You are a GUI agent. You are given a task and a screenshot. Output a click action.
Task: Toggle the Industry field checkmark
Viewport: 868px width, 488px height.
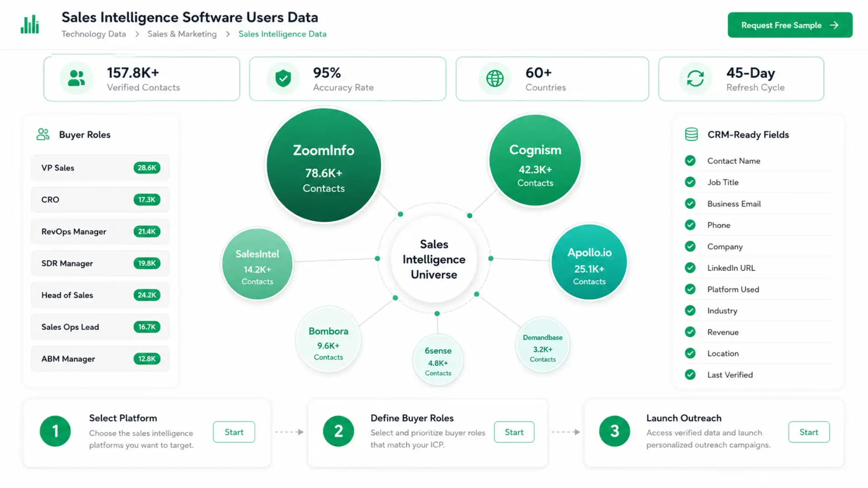tap(690, 310)
